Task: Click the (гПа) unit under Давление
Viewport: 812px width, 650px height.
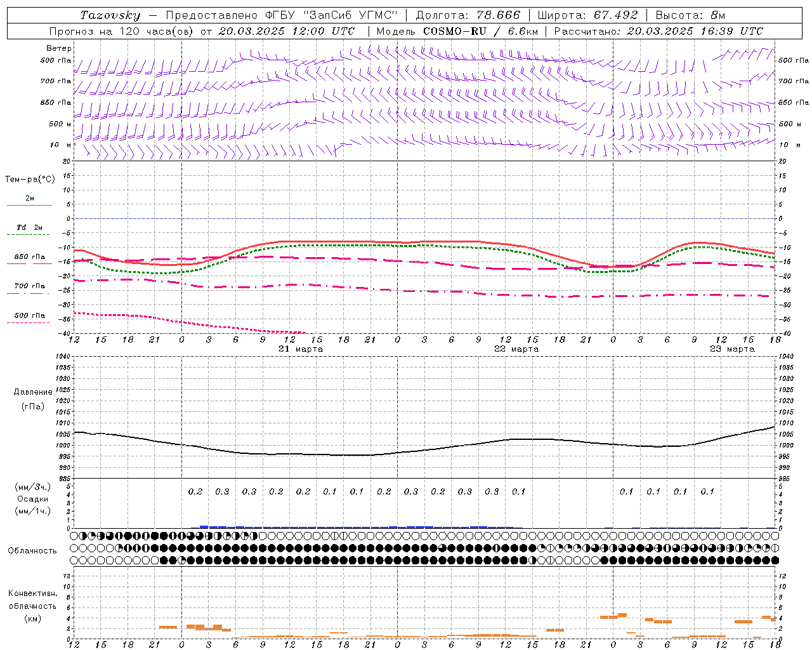Action: coord(33,406)
